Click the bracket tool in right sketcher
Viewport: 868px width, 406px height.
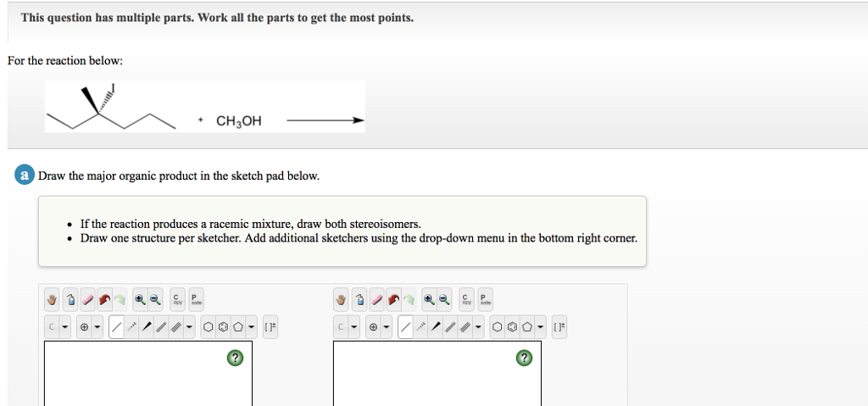coord(559,327)
